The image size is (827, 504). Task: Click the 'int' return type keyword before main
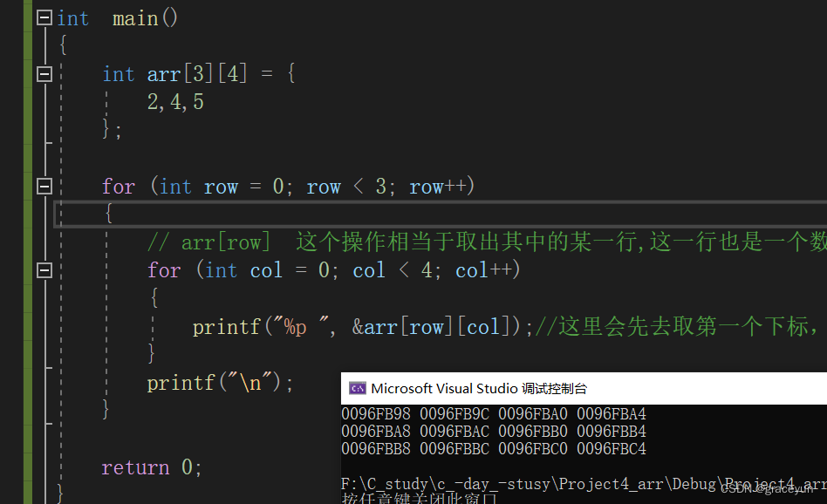coord(72,19)
